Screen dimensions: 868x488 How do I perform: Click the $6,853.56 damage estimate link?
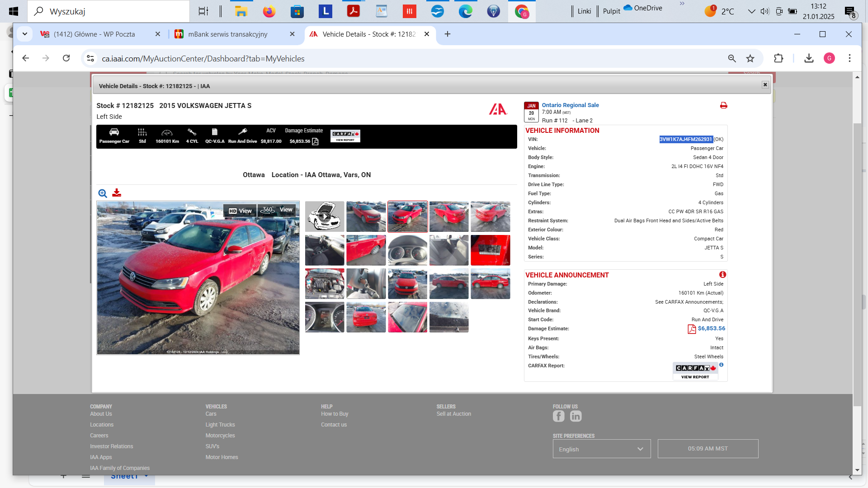click(711, 328)
